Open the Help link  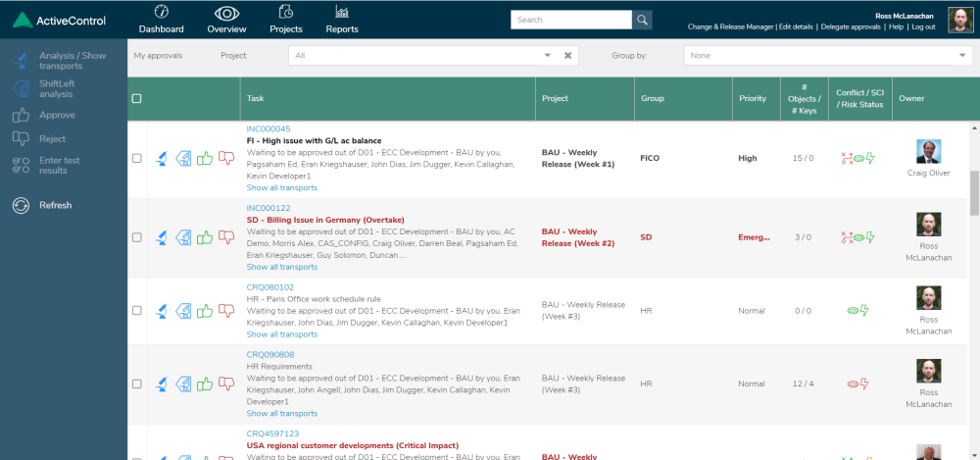pos(897,26)
